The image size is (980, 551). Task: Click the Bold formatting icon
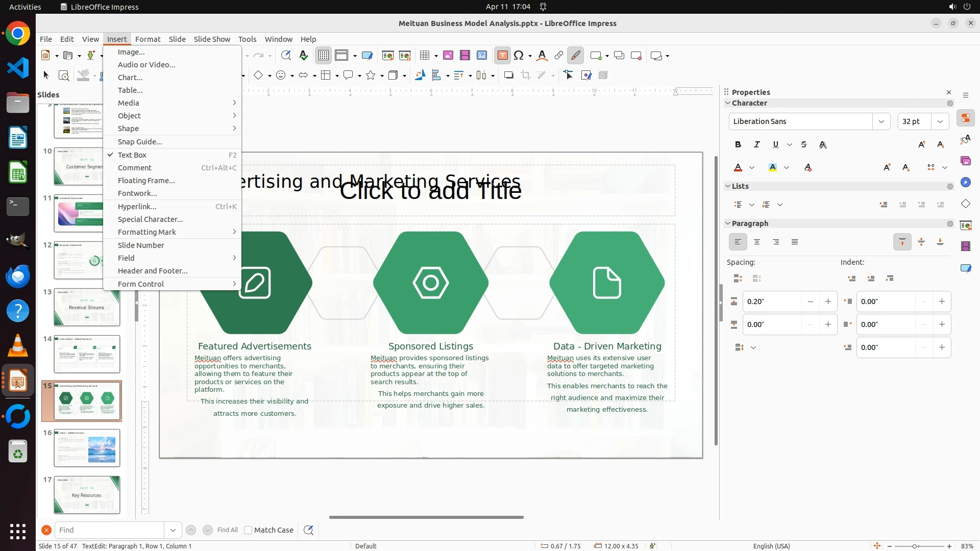(738, 145)
